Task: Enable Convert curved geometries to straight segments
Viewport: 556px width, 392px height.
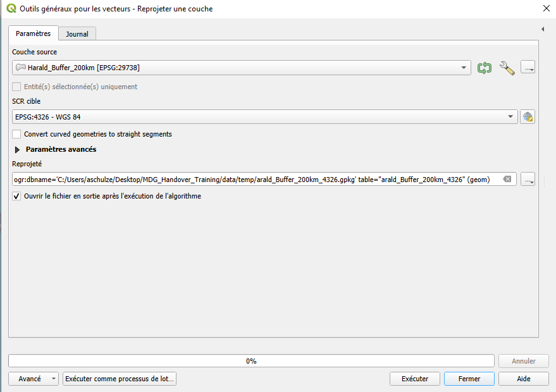Action: [x=17, y=134]
